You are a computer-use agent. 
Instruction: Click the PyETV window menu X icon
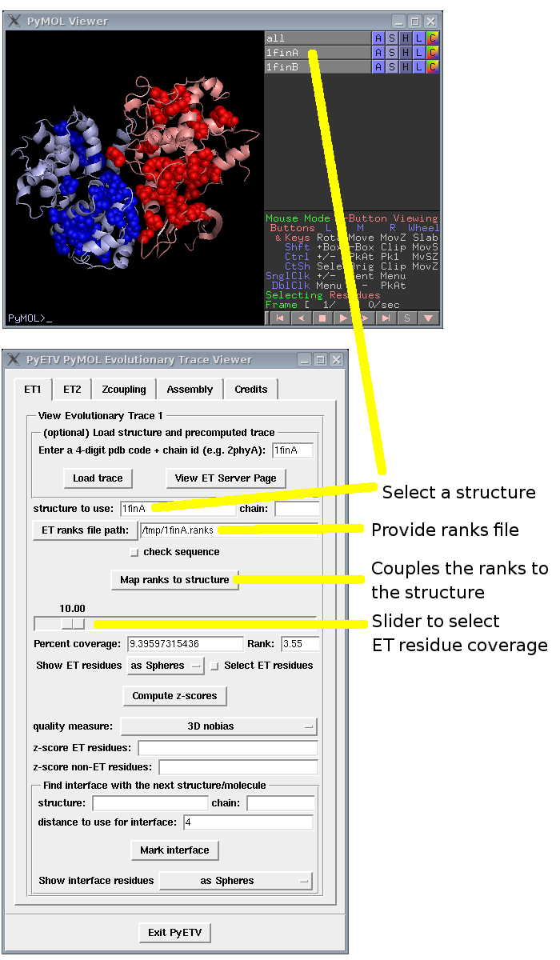click(x=14, y=360)
